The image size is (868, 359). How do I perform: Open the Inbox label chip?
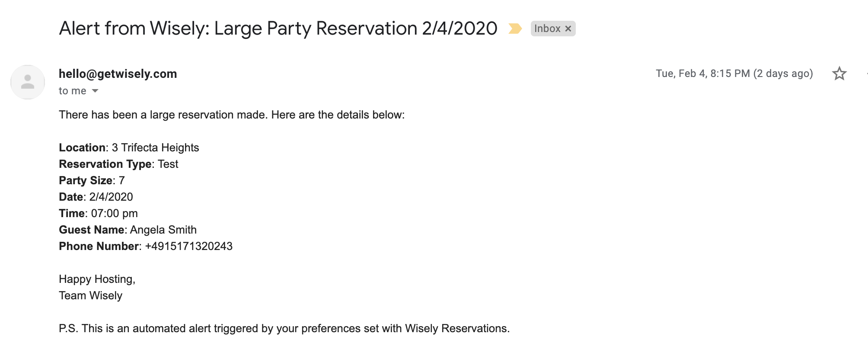point(547,29)
